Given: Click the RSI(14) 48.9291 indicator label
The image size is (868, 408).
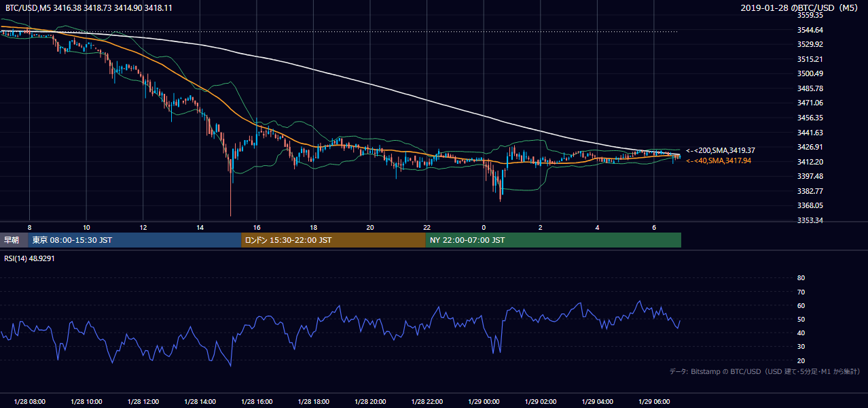Looking at the screenshot, I should pyautogui.click(x=30, y=259).
